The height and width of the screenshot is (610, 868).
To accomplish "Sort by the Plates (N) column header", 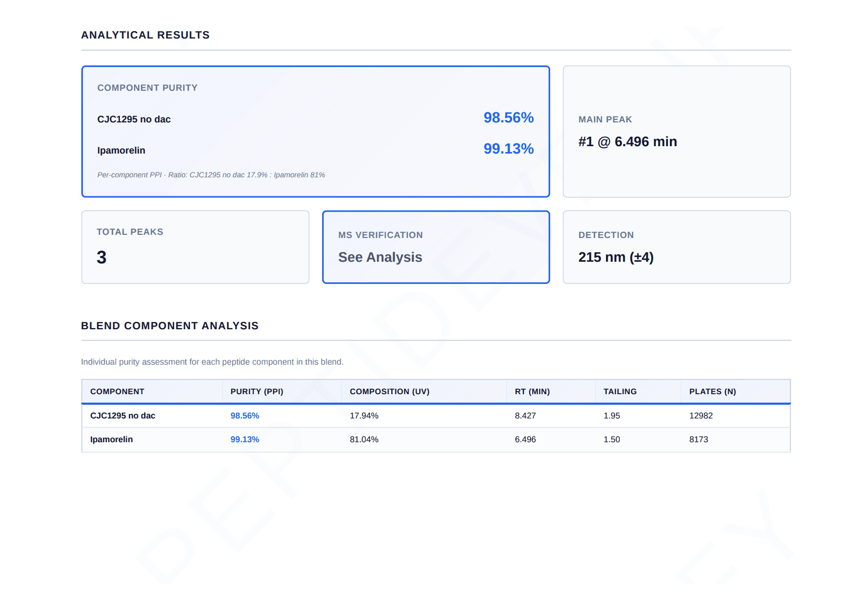I will click(712, 392).
